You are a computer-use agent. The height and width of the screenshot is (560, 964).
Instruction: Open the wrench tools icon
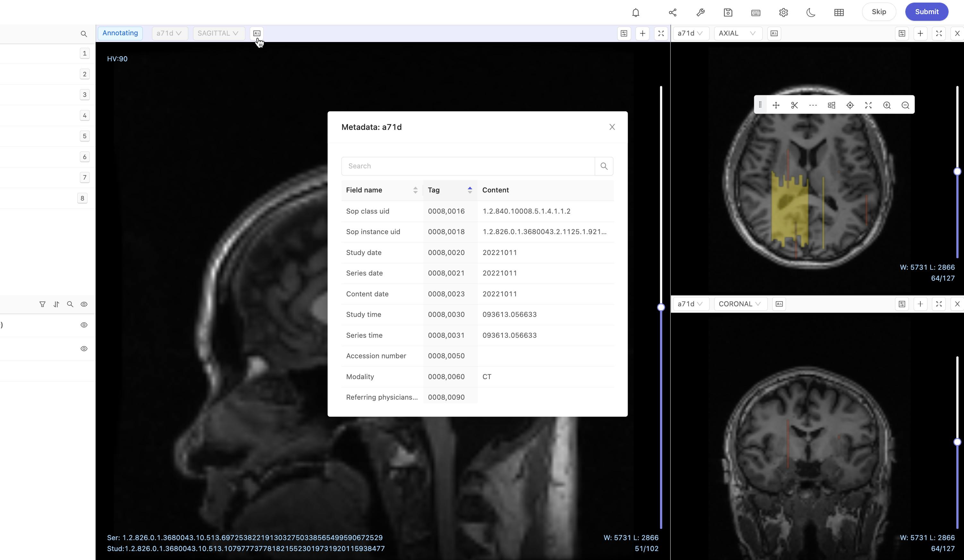[700, 13]
